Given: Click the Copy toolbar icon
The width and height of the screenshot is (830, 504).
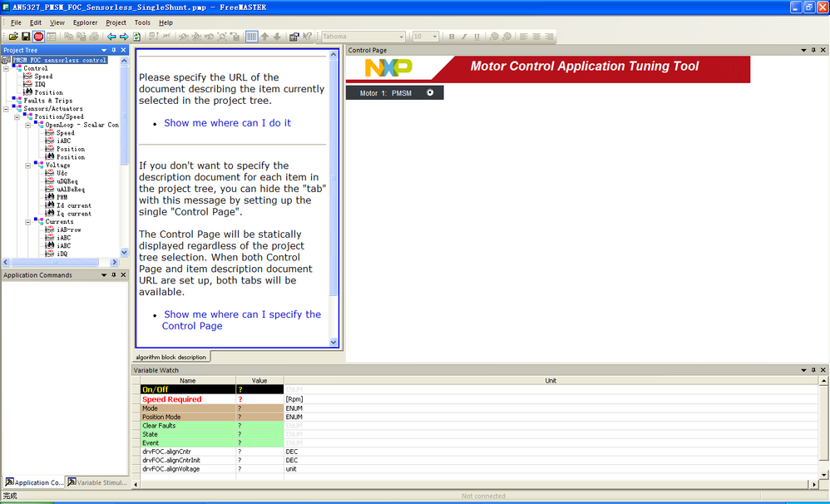Looking at the screenshot, I should [x=68, y=37].
